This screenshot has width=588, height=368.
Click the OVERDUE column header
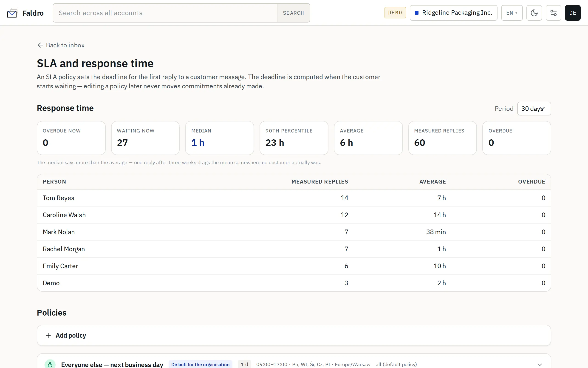coord(532,182)
